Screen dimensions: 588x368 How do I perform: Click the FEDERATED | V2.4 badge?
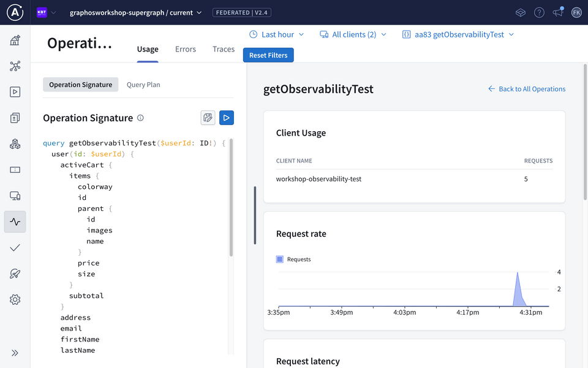242,13
